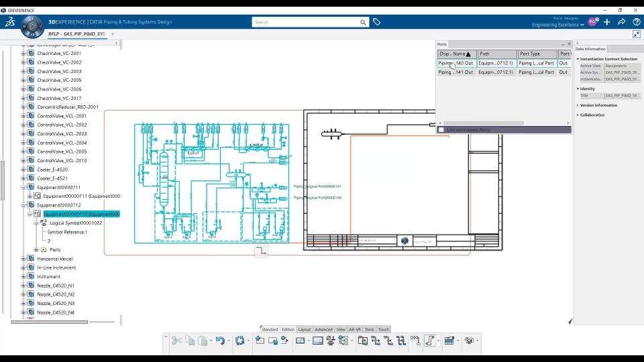Select RFLP - EAS_PIP_P&ID_SYS tab
The width and height of the screenshot is (644, 362).
tap(76, 34)
